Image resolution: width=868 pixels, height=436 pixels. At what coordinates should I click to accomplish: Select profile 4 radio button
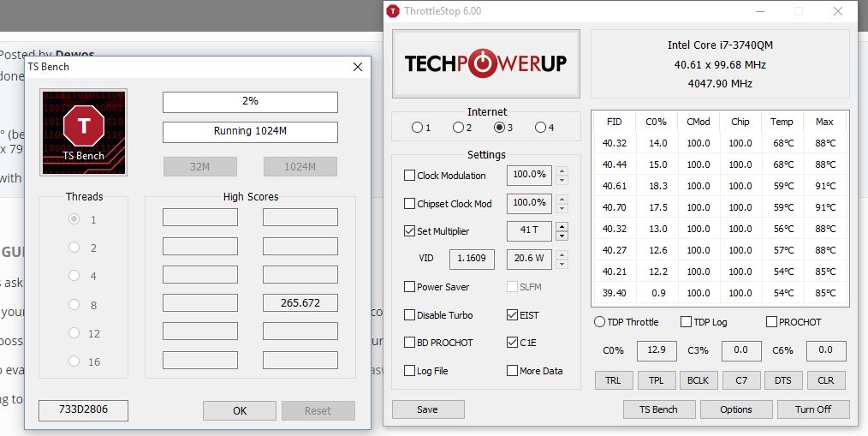[540, 128]
